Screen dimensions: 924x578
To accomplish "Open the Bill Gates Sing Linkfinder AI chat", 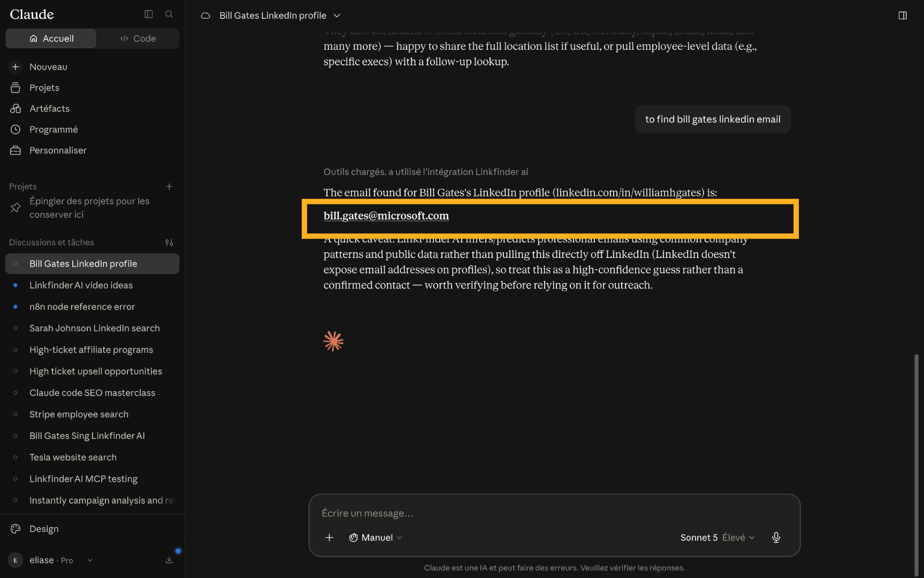I will click(x=92, y=436).
